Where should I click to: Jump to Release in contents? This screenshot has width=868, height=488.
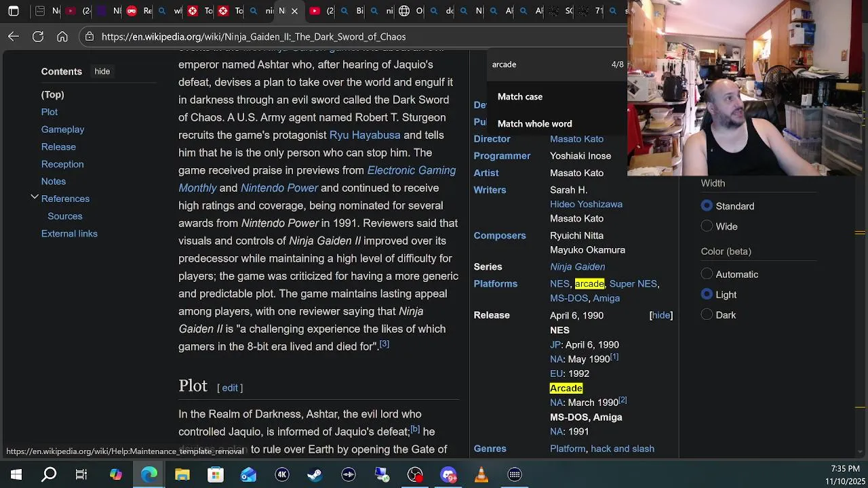[58, 147]
